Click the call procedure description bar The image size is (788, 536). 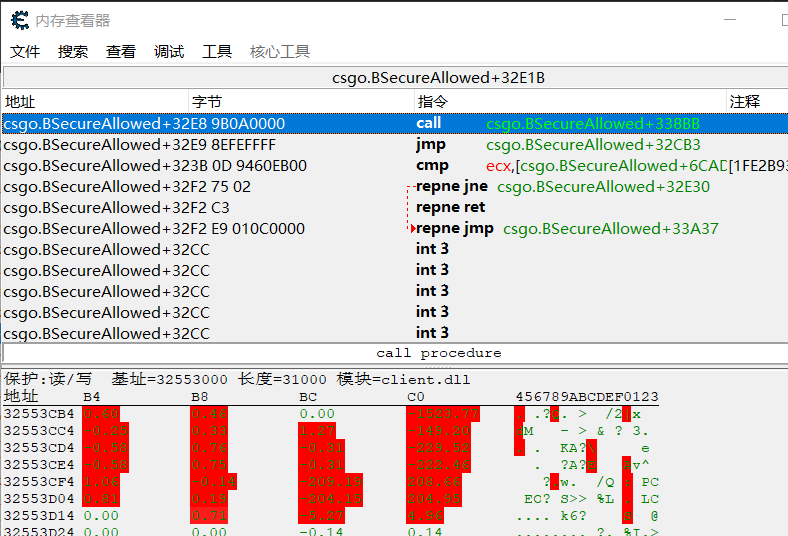(395, 353)
